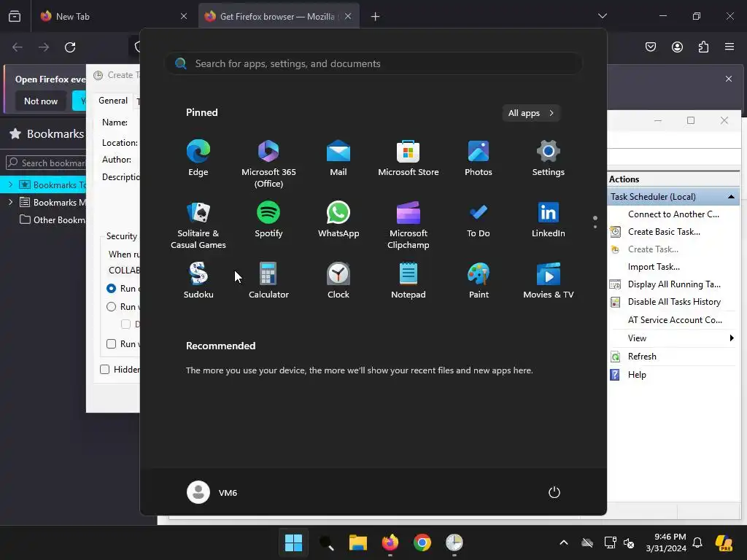Open Microsoft Store from pinned apps

click(409, 158)
